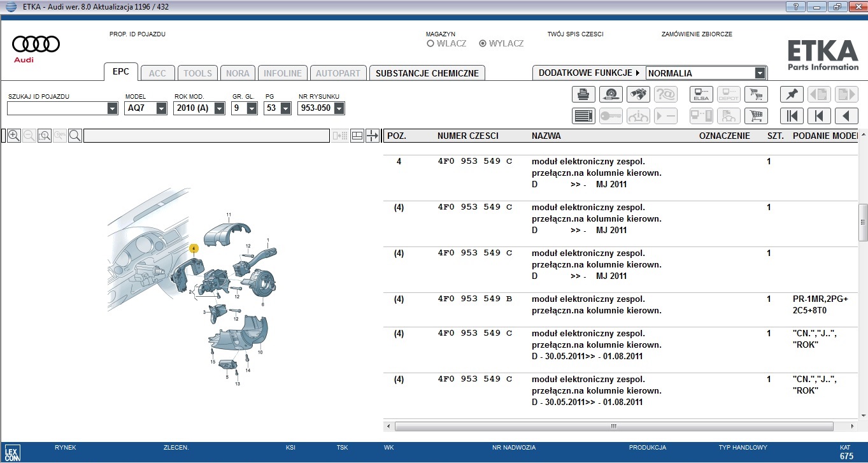Click the DODATKOWE FUNKCJE button
Screen dimensions: 868x463
[x=589, y=73]
